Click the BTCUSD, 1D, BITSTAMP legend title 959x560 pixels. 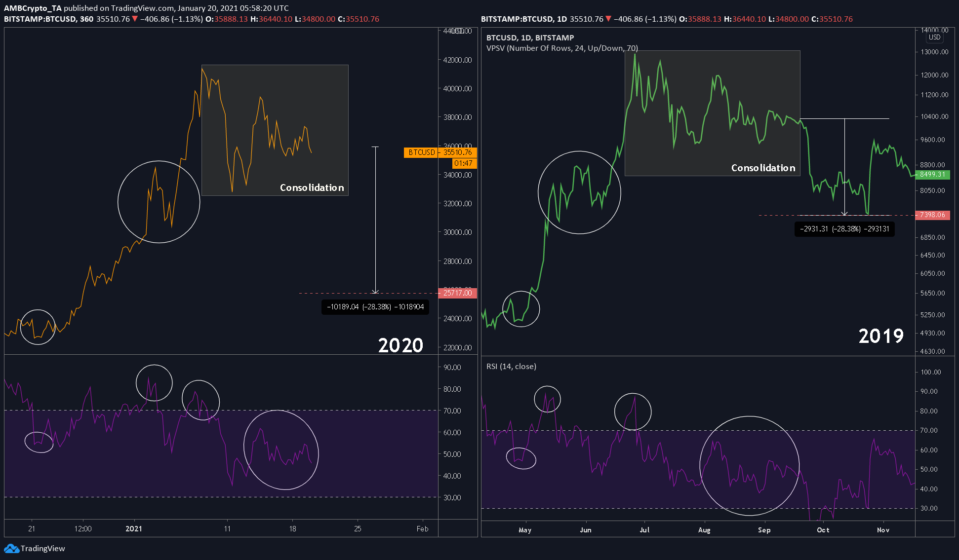(x=530, y=37)
